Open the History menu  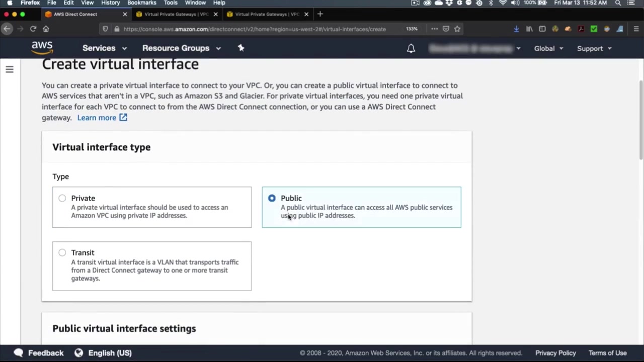[x=111, y=3]
